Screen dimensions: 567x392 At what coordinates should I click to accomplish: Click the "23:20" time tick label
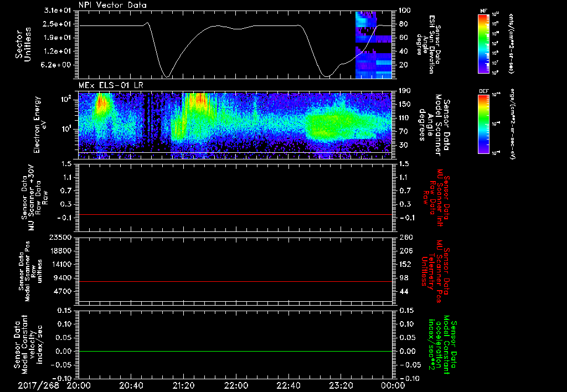341,385
